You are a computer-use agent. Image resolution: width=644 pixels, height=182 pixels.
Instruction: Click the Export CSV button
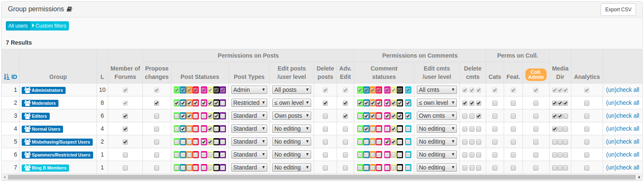(618, 10)
